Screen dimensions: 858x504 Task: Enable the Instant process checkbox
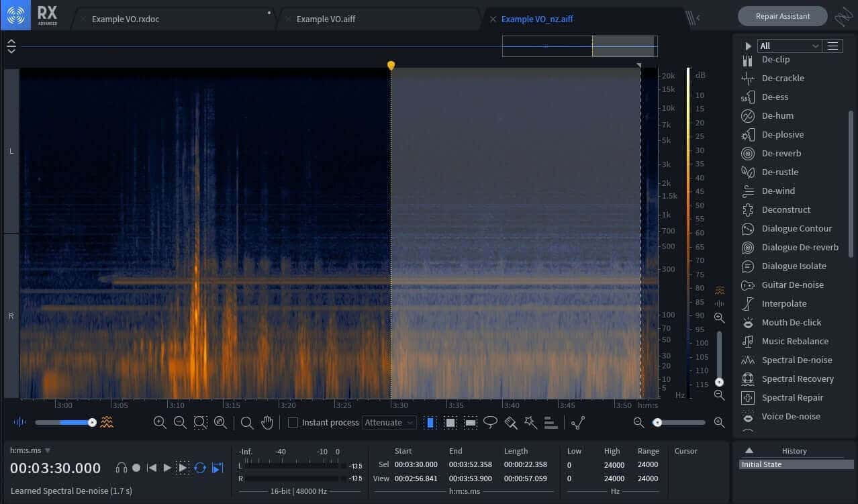coord(293,422)
